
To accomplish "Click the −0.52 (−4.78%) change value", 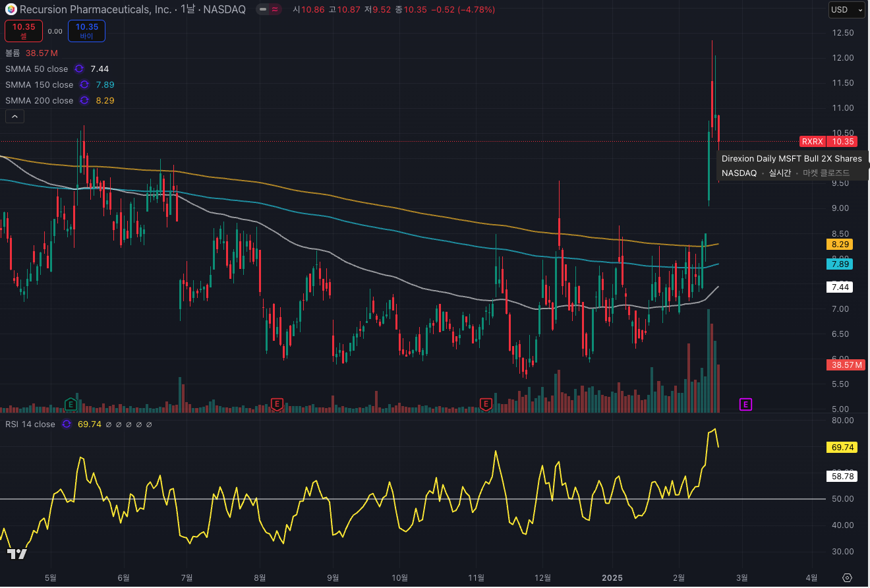I will coord(462,9).
